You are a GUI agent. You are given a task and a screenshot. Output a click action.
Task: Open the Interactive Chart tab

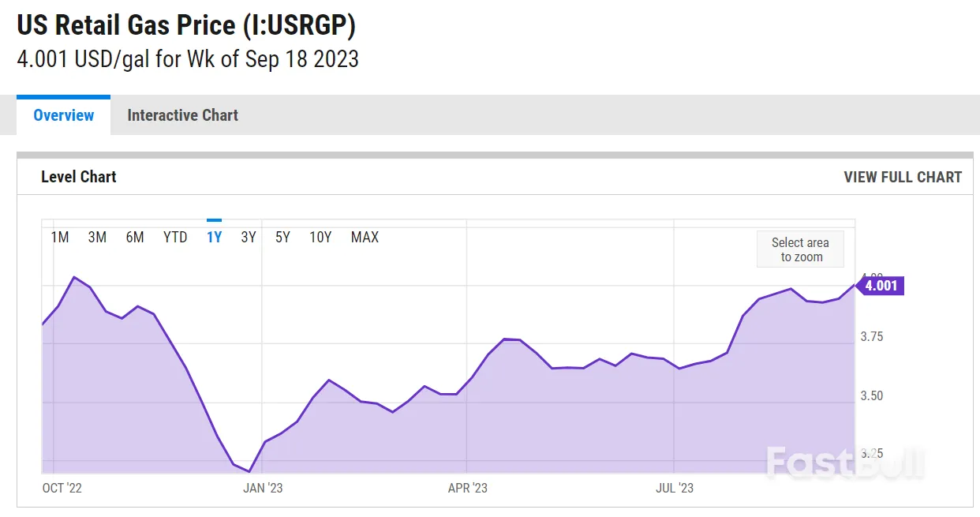point(182,115)
